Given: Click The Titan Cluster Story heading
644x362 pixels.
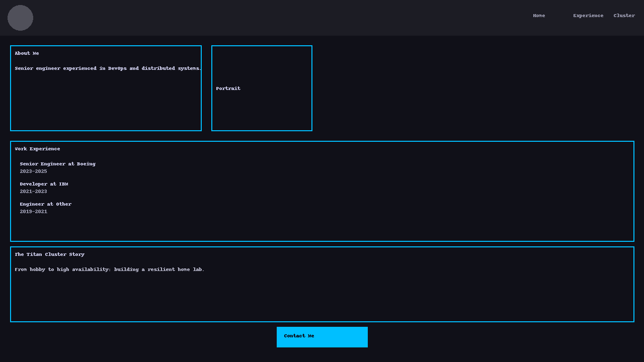Looking at the screenshot, I should [x=49, y=254].
